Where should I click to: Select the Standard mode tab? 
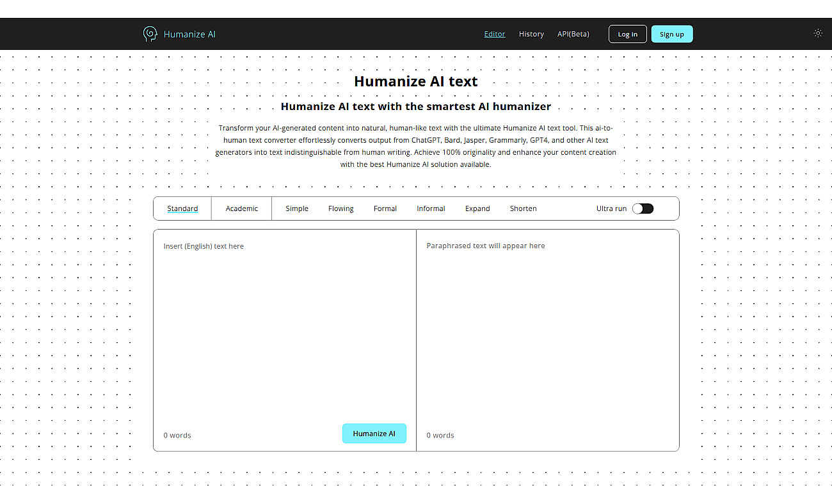click(x=182, y=209)
